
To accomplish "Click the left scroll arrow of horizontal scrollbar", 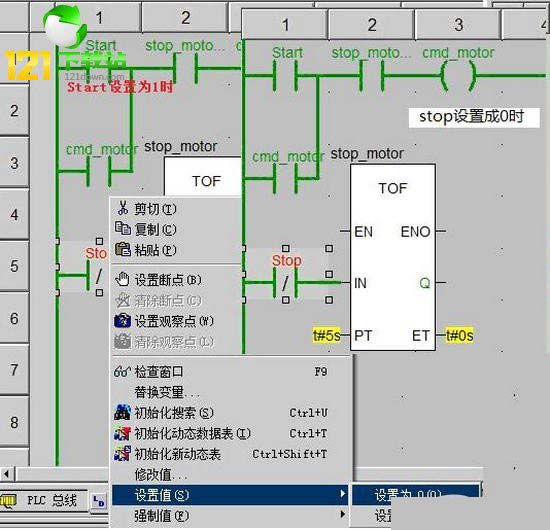I will [6, 474].
